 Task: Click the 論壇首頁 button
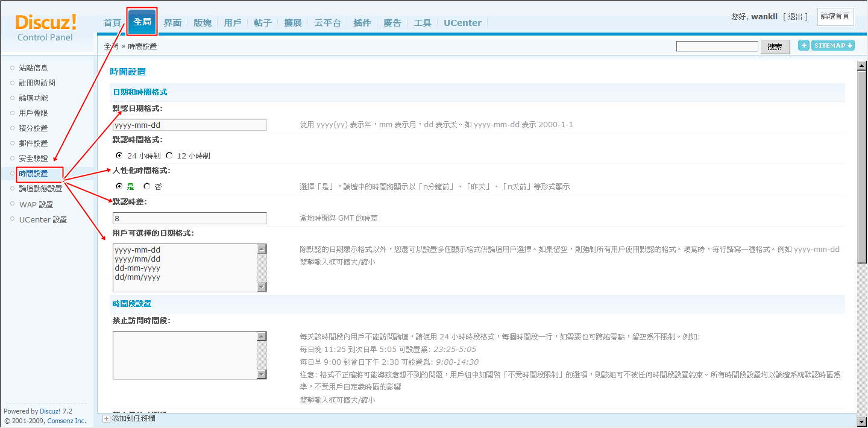835,17
